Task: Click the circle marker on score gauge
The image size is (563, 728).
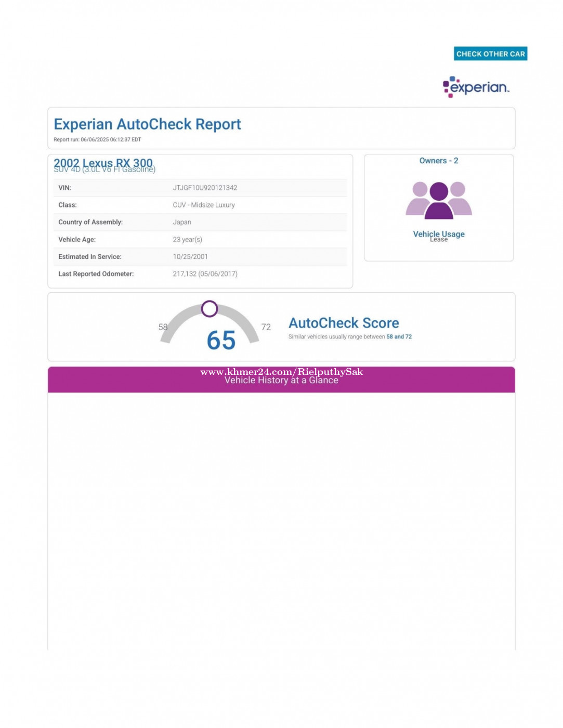Action: 210,309
